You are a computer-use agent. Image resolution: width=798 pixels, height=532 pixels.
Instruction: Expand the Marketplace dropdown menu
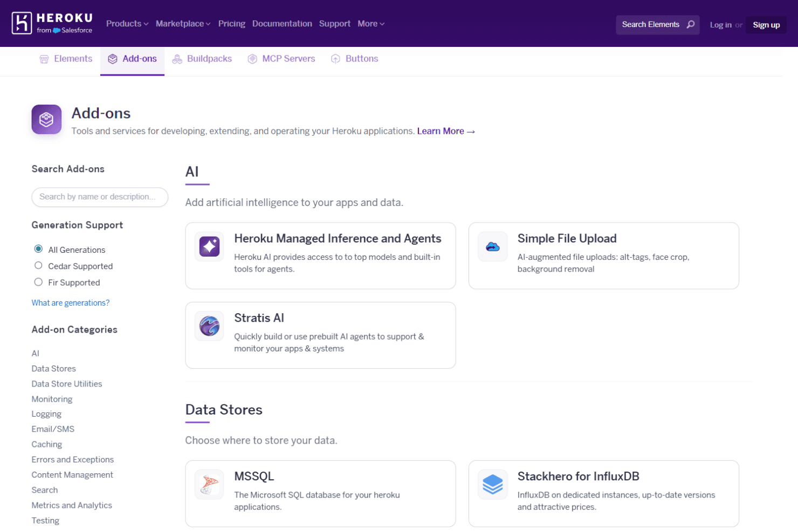tap(183, 24)
